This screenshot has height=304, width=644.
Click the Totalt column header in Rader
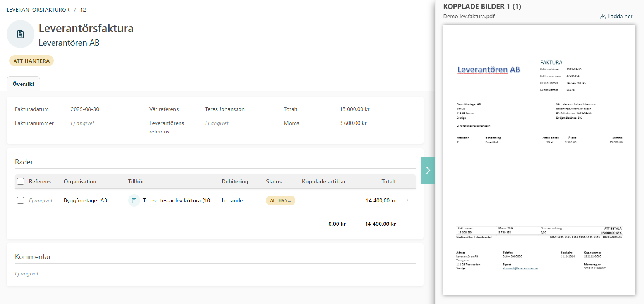click(388, 181)
